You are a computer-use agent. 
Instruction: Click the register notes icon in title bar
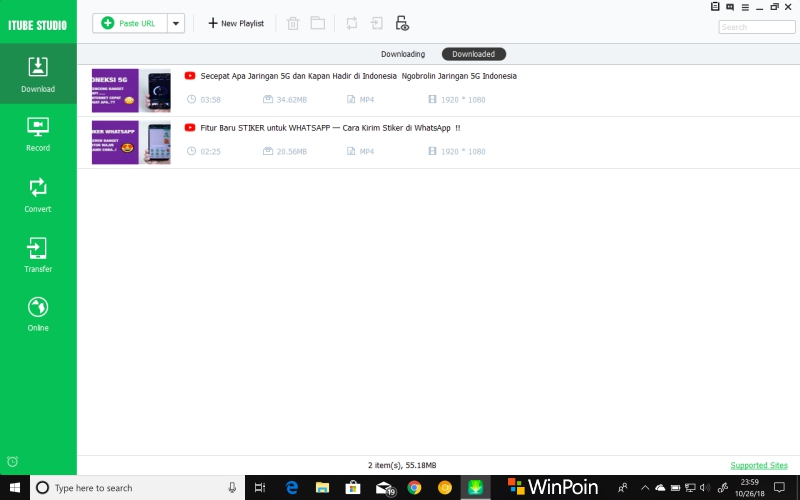point(715,7)
